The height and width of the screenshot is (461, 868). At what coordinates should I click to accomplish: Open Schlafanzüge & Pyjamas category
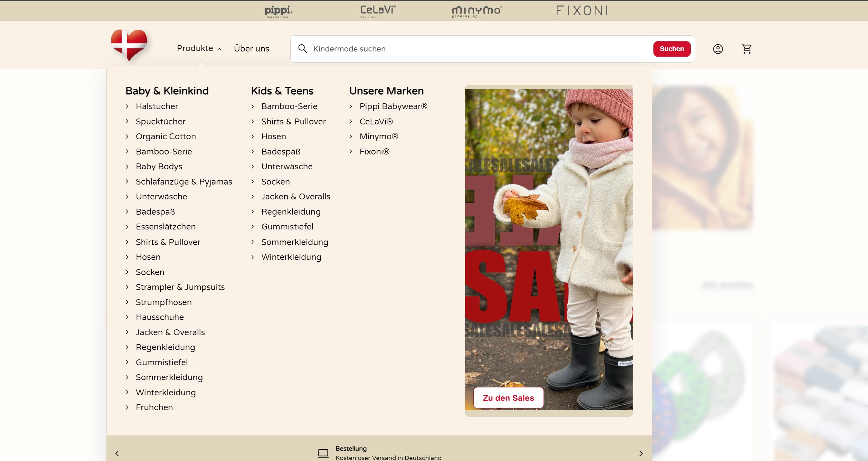(x=184, y=182)
